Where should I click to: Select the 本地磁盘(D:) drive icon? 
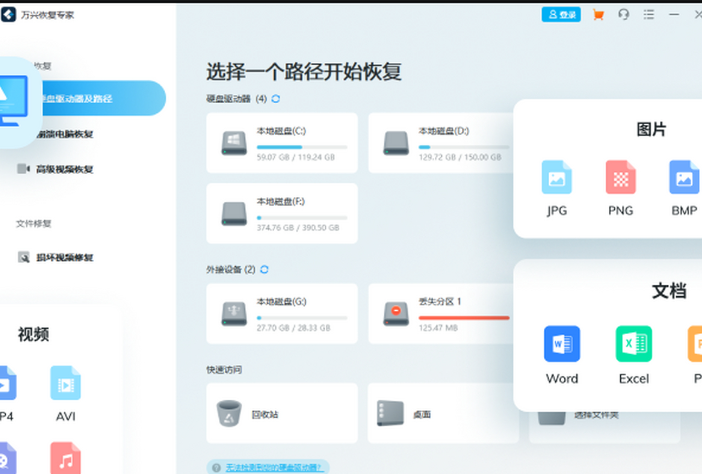396,143
